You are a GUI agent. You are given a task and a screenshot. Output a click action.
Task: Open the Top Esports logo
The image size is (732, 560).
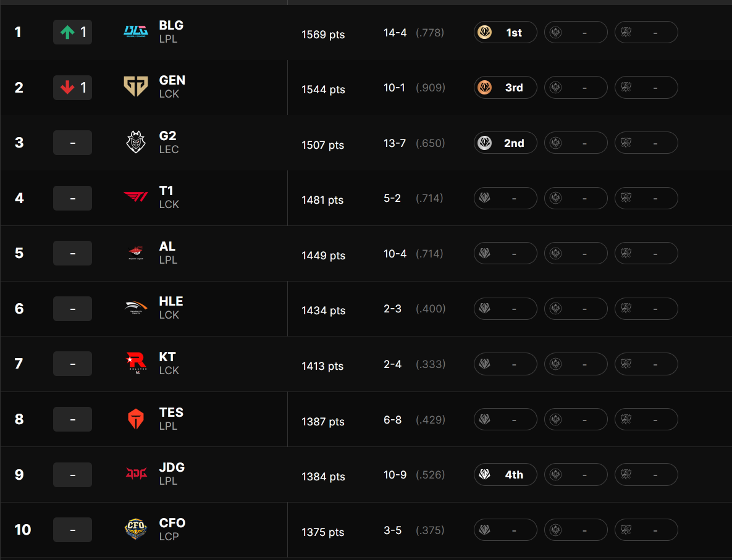(136, 419)
